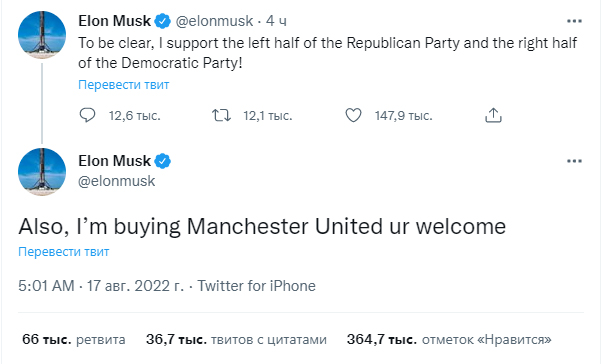Click @elonmusk handle in the first tweet
This screenshot has width=602, height=364.
tap(214, 21)
